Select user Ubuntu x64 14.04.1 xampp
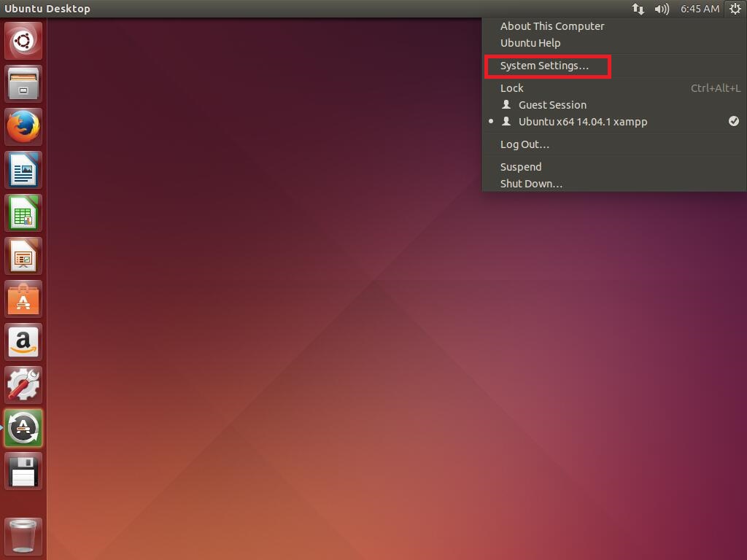This screenshot has height=560, width=747. [x=614, y=122]
